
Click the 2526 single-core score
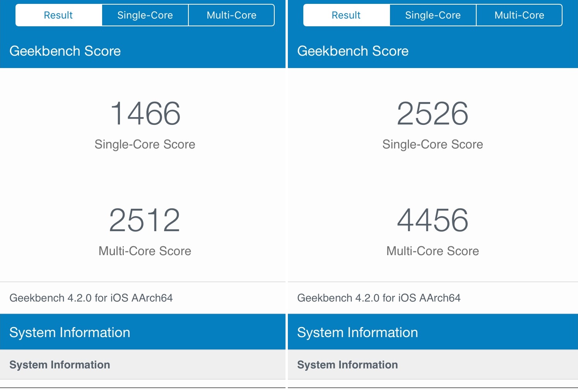[x=433, y=113]
